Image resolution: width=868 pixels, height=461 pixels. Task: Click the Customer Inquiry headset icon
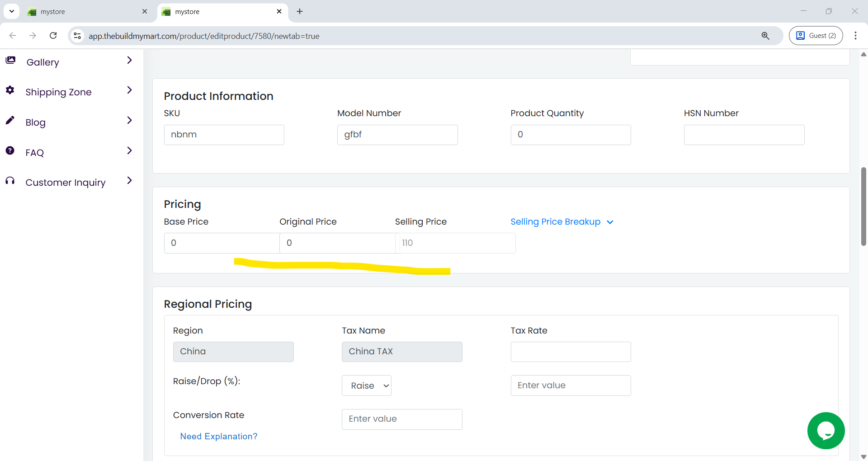coord(10,181)
